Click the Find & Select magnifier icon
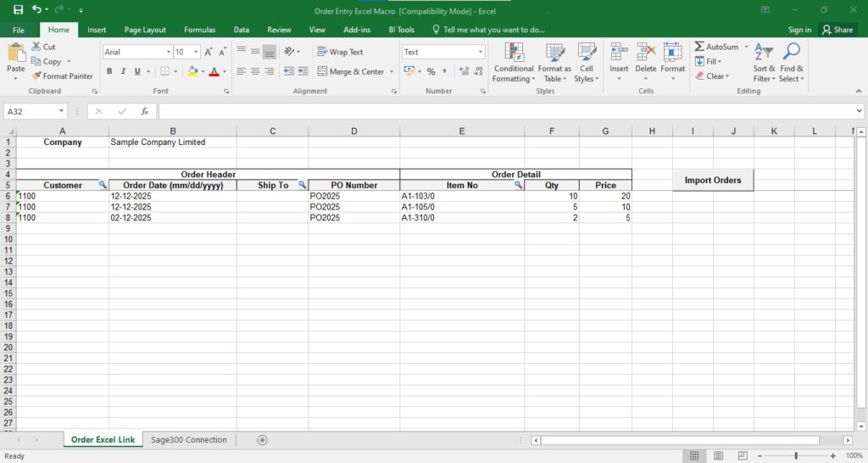Screen dimensions: 868x463 click(x=792, y=52)
